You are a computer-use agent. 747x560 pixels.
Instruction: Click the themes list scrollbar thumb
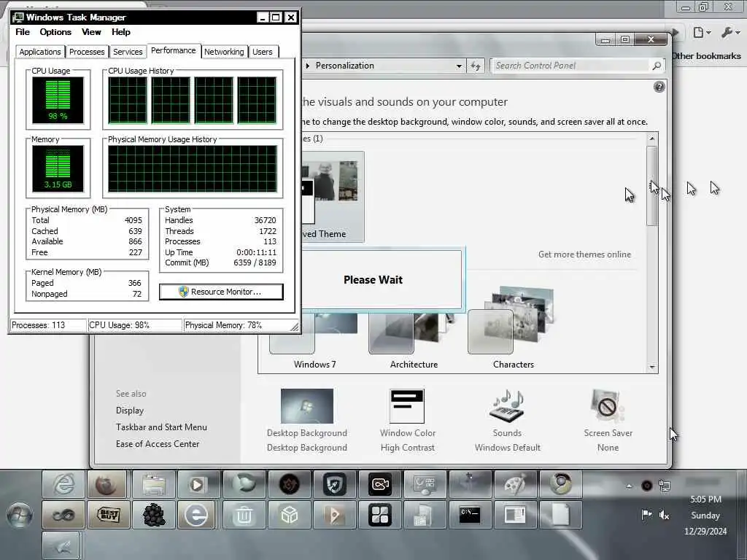pos(652,186)
